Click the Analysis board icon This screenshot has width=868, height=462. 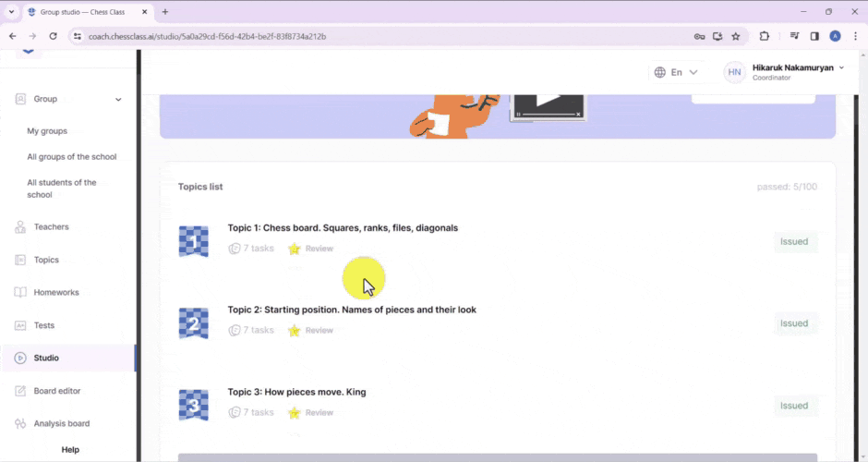tap(20, 424)
